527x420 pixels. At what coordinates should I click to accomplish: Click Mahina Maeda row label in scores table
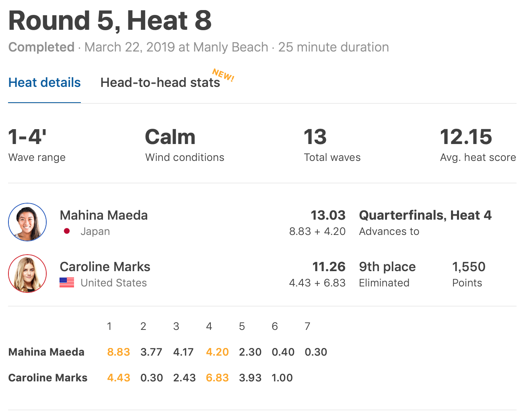coord(46,352)
